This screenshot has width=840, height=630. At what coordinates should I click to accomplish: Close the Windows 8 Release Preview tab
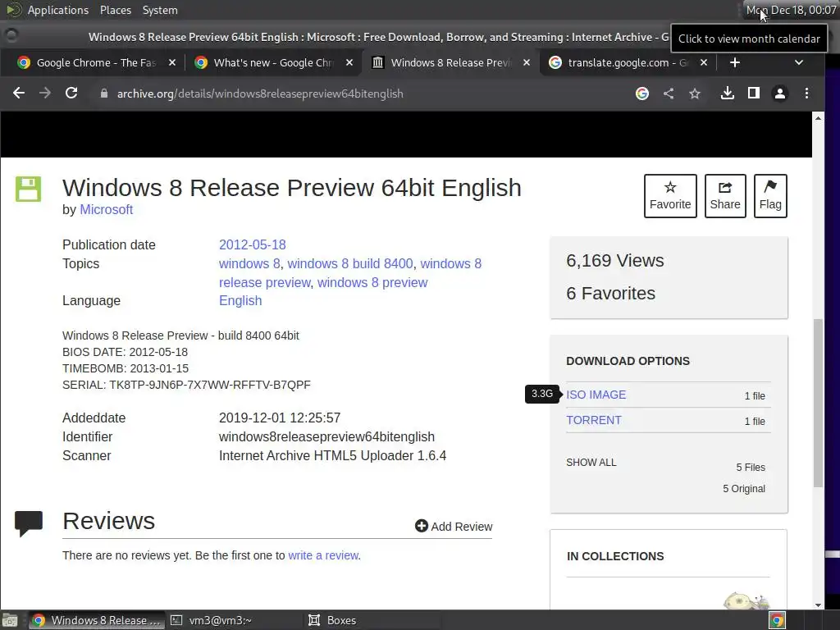coord(527,62)
